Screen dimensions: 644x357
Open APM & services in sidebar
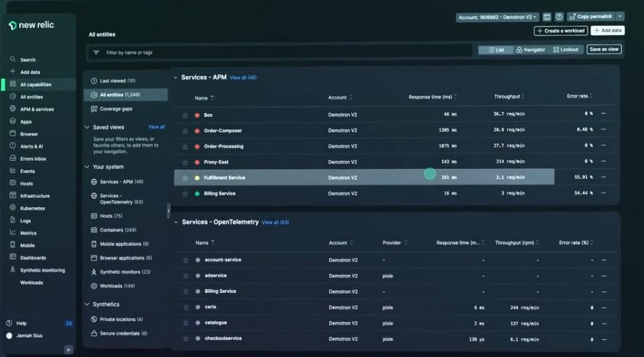(x=36, y=109)
